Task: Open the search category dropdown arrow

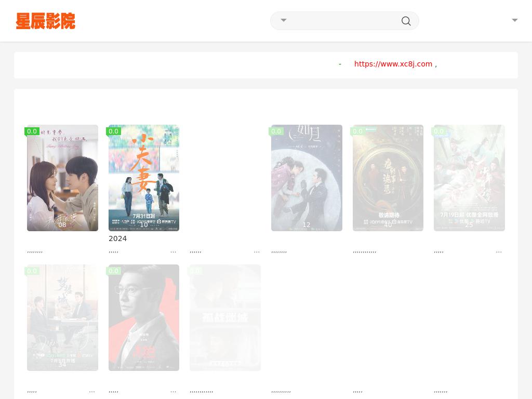Action: point(284,20)
